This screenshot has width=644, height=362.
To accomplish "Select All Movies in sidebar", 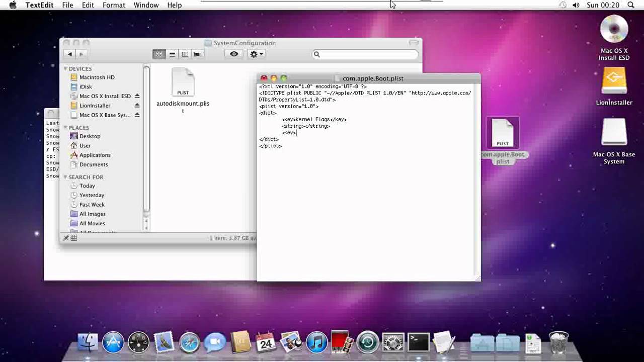I will pyautogui.click(x=92, y=223).
